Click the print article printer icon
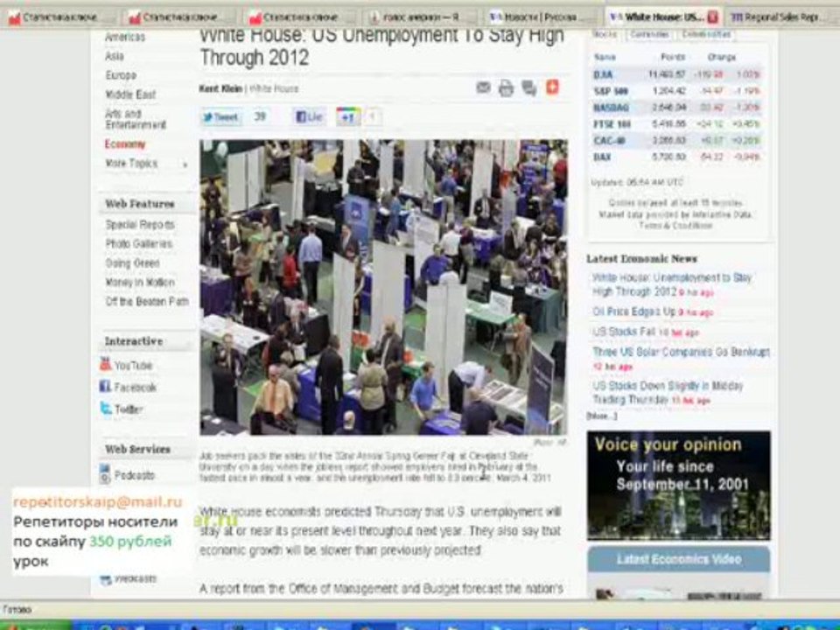This screenshot has width=840, height=630. pyautogui.click(x=506, y=87)
